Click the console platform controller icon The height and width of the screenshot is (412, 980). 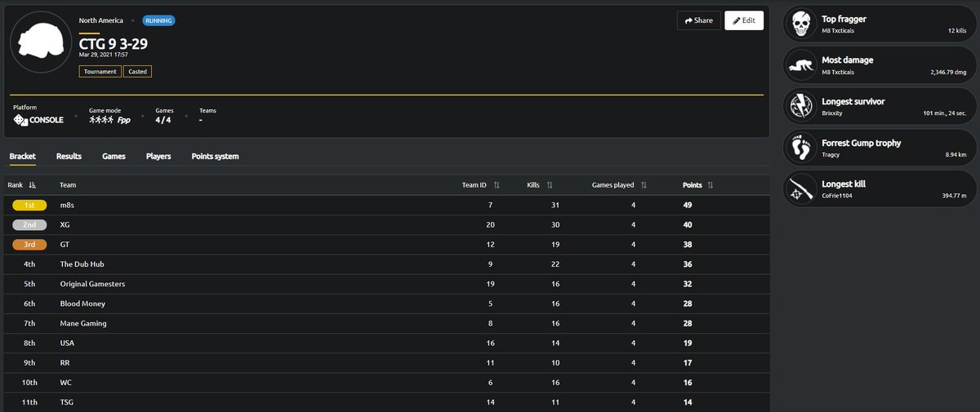(x=20, y=120)
